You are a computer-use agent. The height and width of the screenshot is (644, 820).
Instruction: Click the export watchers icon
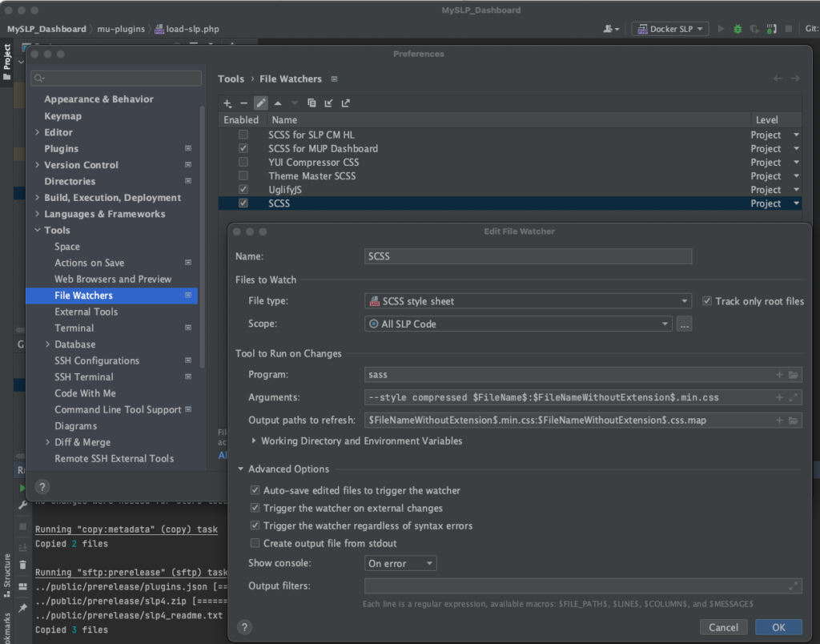click(x=346, y=103)
